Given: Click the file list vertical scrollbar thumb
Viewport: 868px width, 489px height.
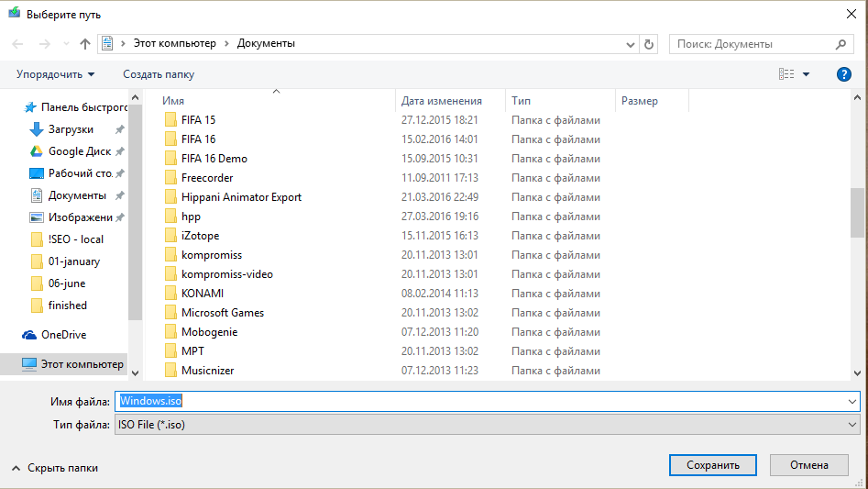Looking at the screenshot, I should (x=857, y=213).
